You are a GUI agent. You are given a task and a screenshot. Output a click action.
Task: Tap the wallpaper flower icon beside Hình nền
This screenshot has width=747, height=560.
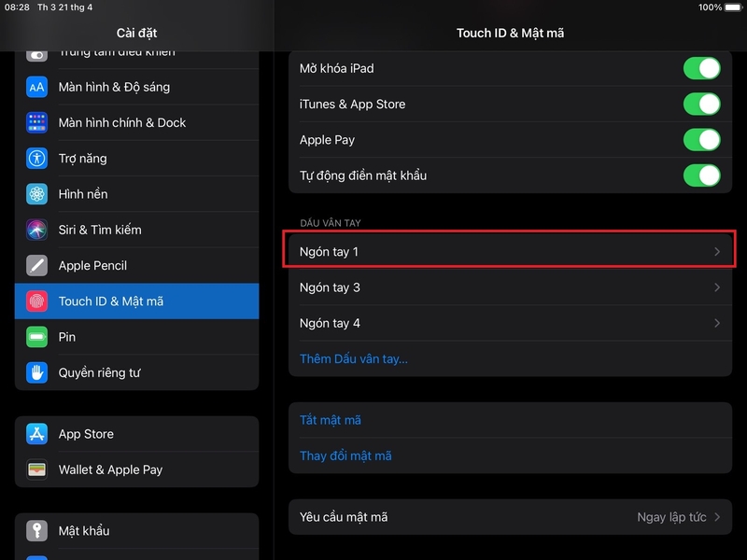click(36, 194)
